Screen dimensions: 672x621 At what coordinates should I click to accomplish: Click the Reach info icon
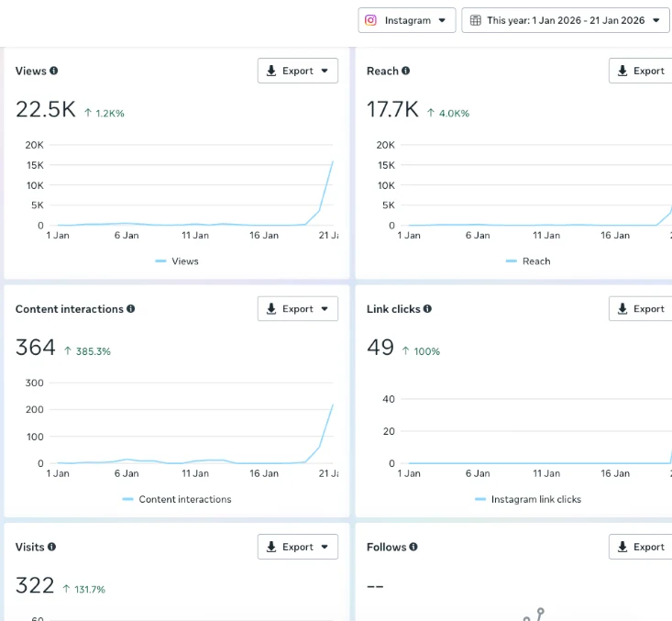click(405, 71)
